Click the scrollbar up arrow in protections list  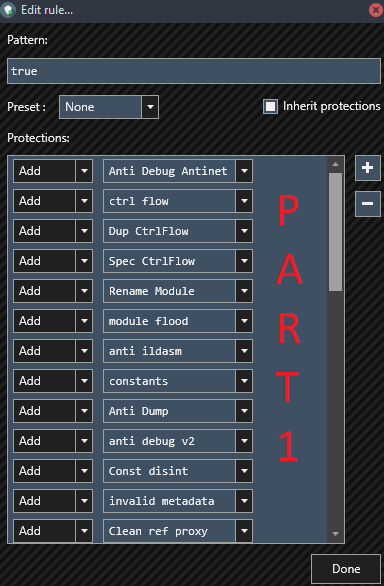coord(335,164)
